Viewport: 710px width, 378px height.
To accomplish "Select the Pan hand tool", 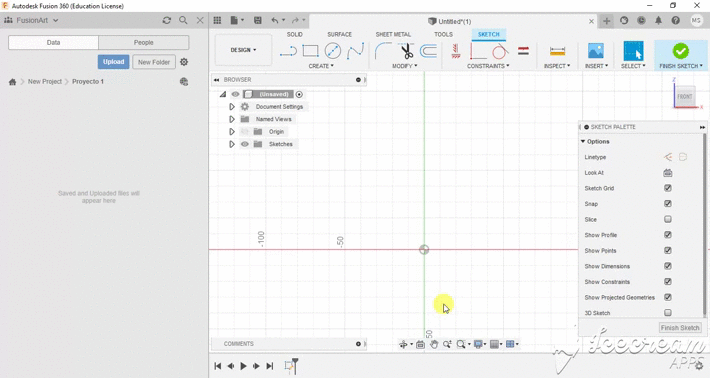I will [434, 345].
